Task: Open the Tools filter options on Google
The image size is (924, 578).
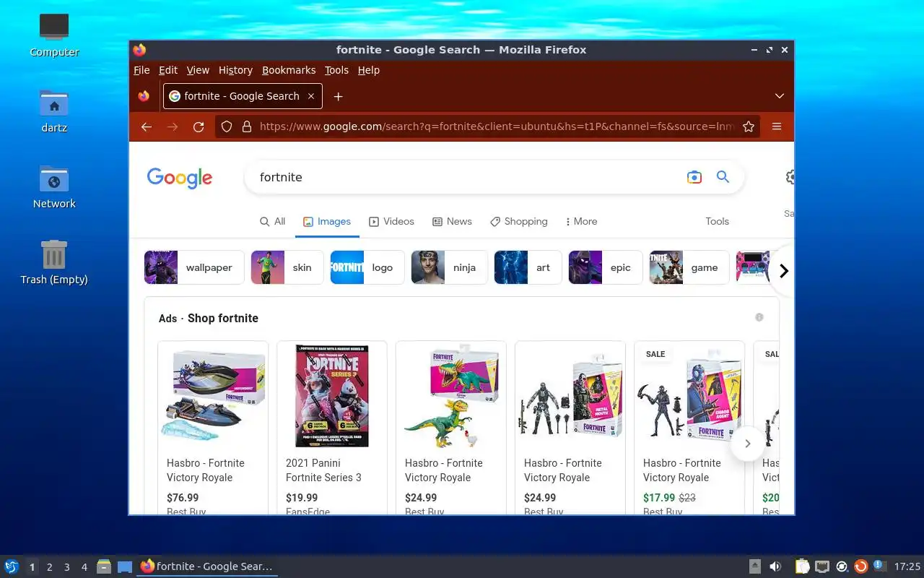Action: pyautogui.click(x=717, y=222)
